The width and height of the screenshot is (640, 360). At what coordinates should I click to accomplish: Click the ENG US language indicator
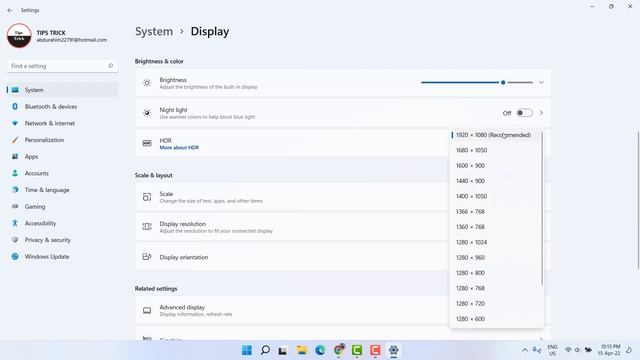pos(552,350)
